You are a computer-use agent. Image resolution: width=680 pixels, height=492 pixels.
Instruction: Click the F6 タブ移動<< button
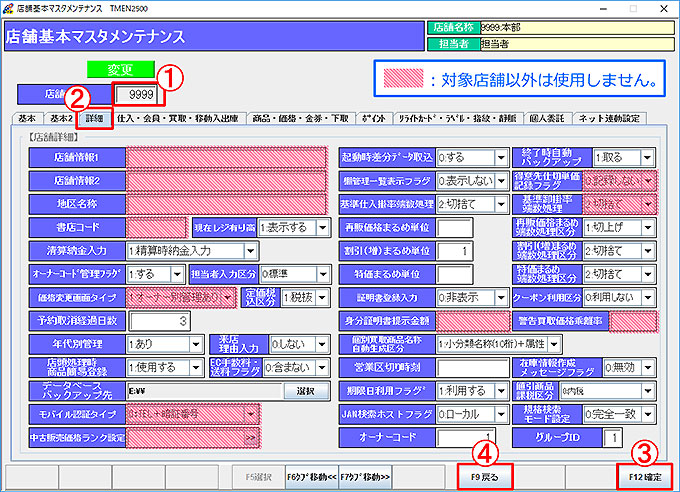tap(311, 477)
